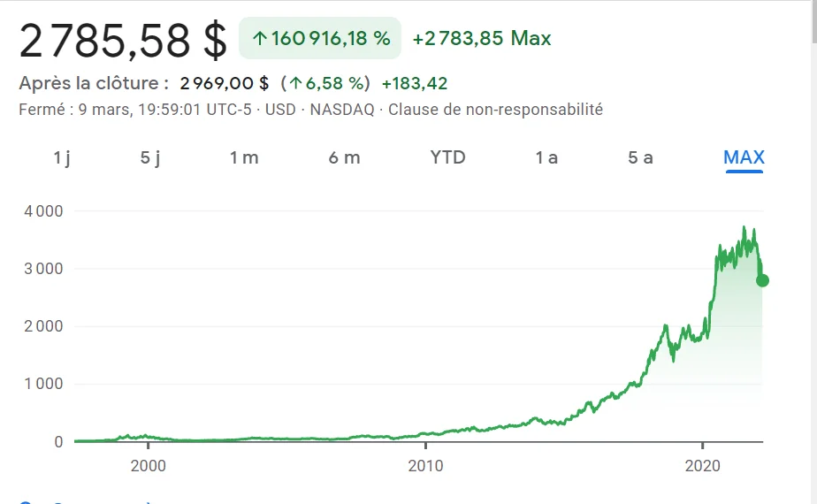This screenshot has height=504, width=817.
Task: Click the after-hours price 2 969,00 $
Action: (225, 84)
